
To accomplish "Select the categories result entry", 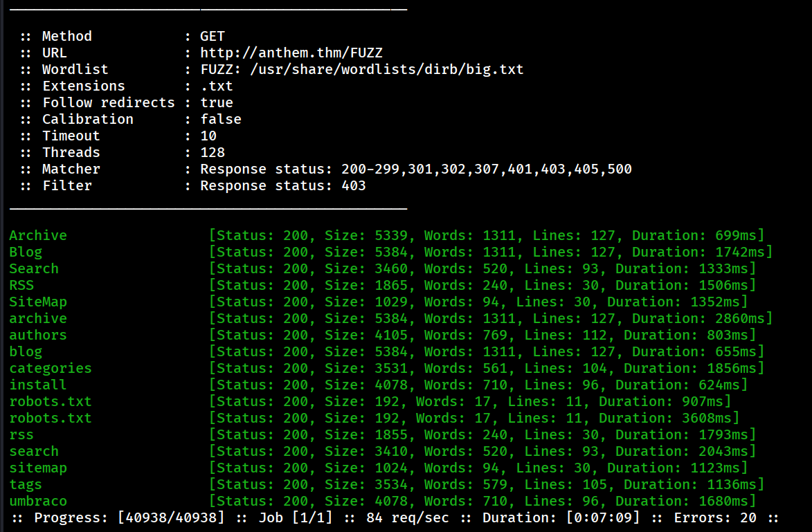I will coord(51,368).
